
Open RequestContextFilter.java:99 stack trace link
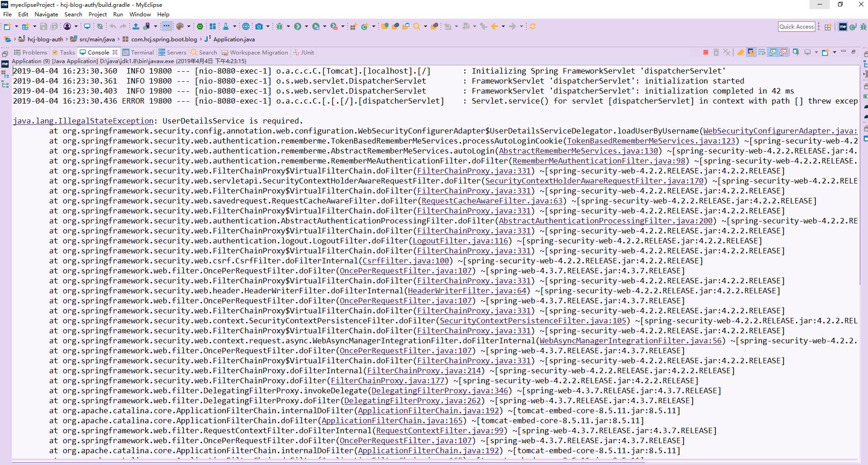pos(439,430)
